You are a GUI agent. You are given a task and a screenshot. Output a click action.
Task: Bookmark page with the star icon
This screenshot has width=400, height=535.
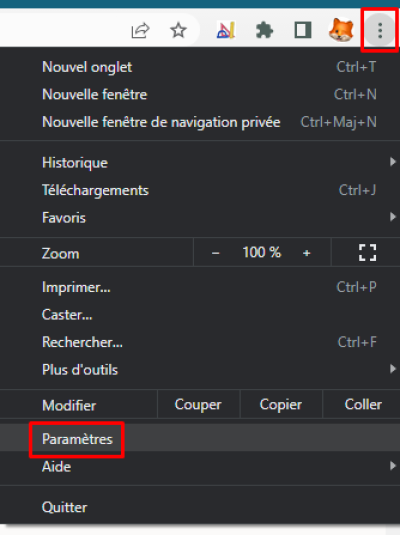click(x=178, y=30)
